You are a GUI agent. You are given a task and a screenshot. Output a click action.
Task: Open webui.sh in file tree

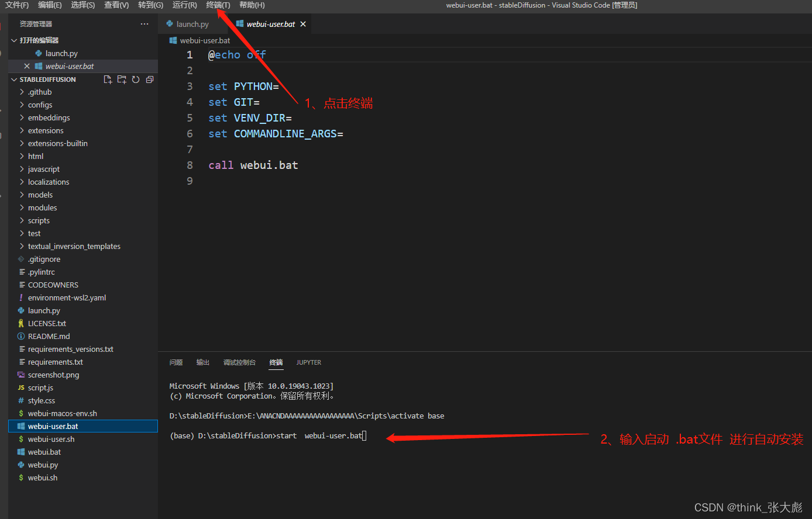click(83, 478)
